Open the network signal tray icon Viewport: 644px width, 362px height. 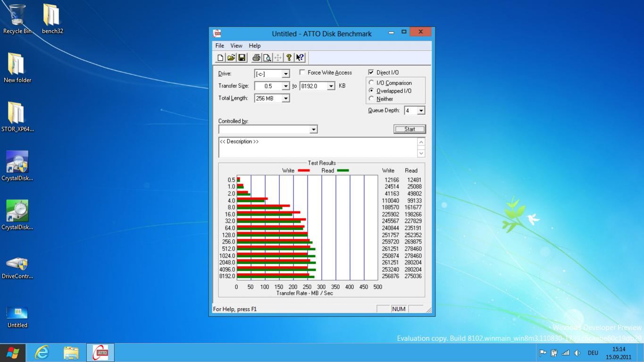[x=566, y=353]
